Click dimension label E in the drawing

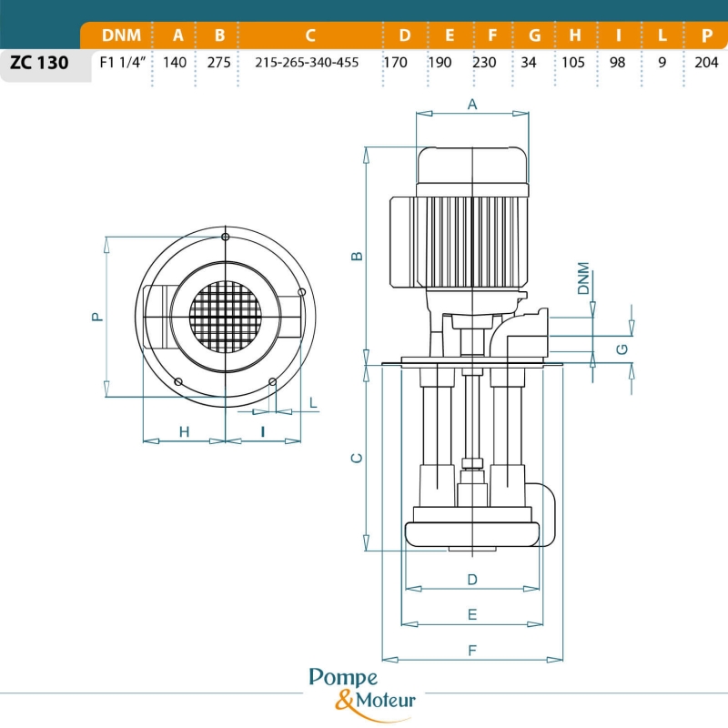tap(472, 614)
